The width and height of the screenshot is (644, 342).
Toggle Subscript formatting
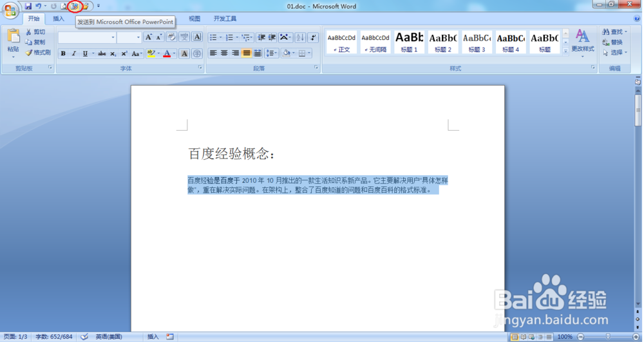(x=113, y=53)
